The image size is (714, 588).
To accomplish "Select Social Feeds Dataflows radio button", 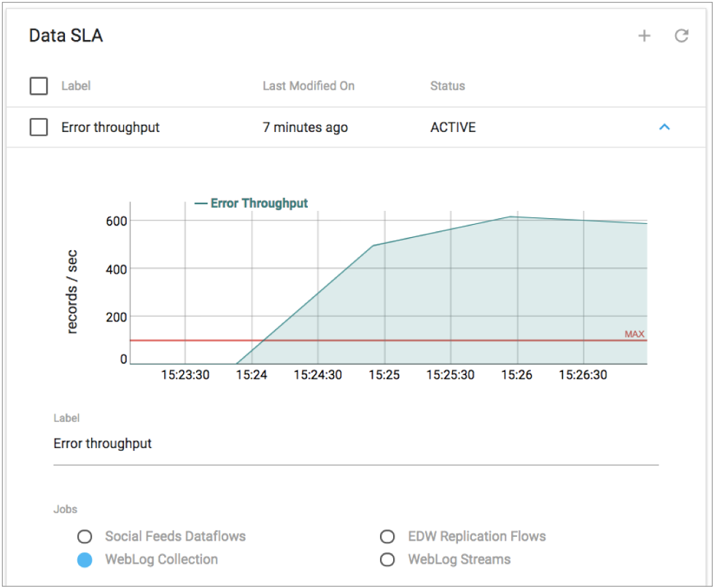I will pyautogui.click(x=85, y=537).
